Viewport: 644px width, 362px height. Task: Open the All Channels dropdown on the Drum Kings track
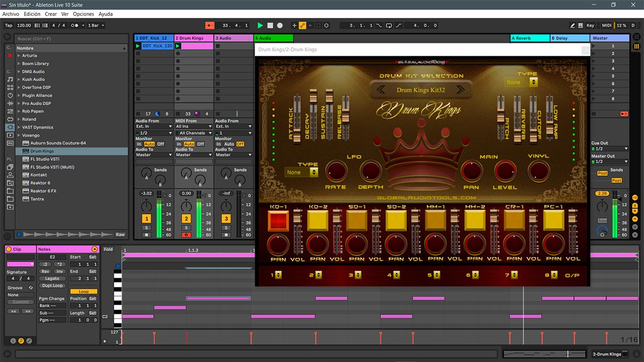pyautogui.click(x=194, y=133)
